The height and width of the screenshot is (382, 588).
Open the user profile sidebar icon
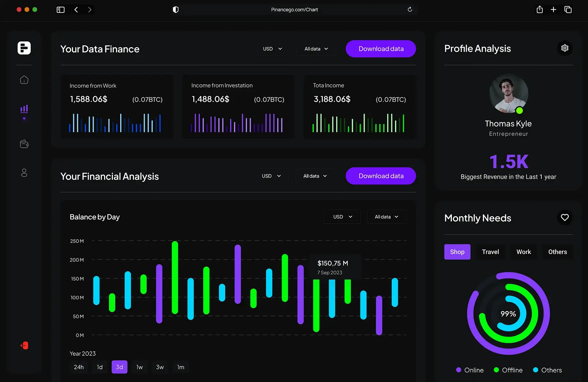(x=24, y=173)
